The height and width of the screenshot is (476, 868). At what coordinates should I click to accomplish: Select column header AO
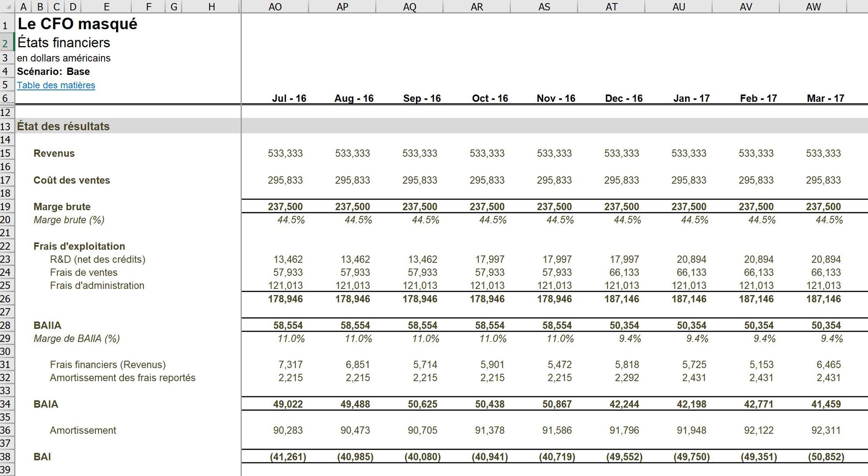275,7
